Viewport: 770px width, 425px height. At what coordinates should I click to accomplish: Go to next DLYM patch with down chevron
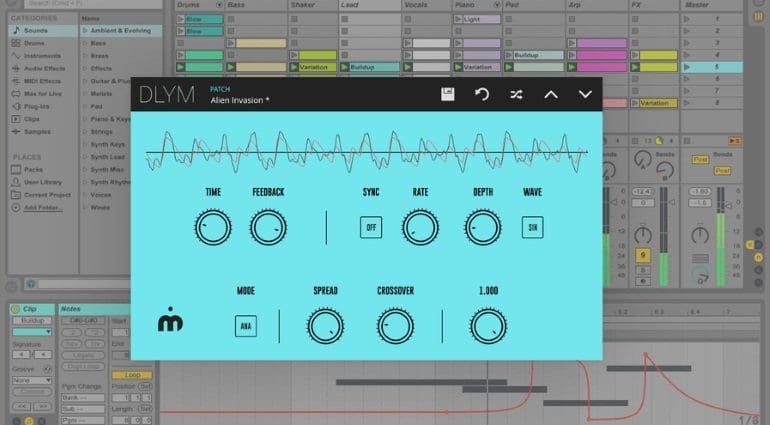(x=585, y=94)
